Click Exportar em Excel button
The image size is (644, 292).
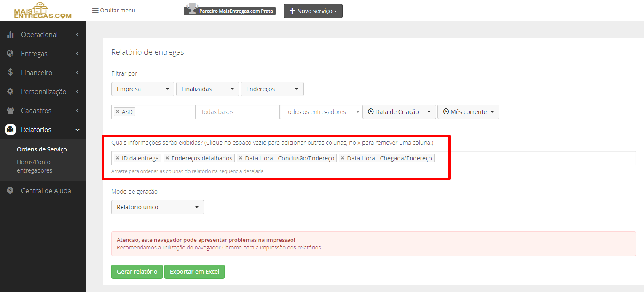click(195, 272)
